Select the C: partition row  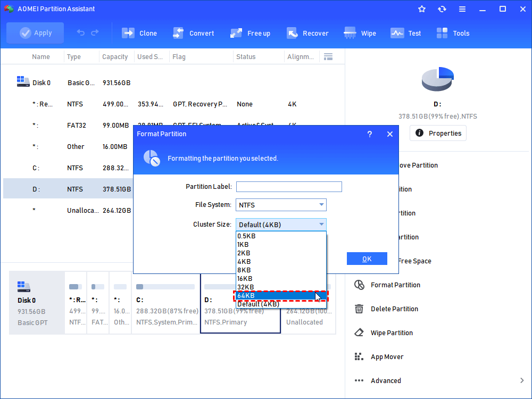[68, 168]
